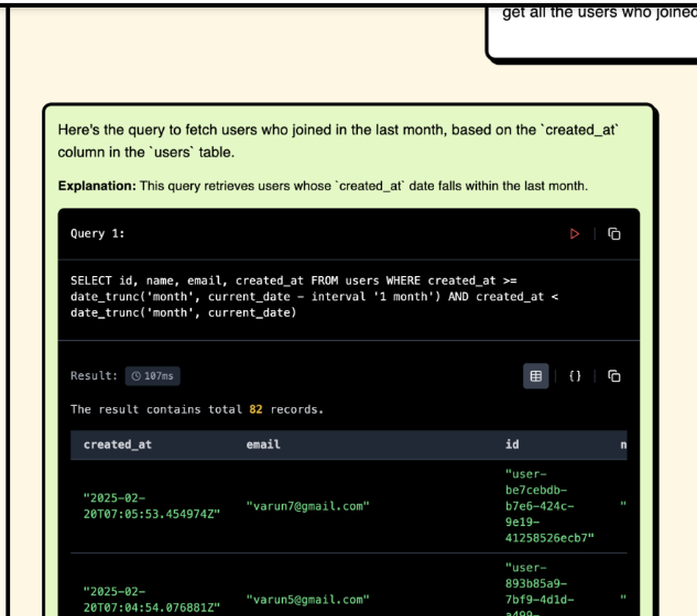Image resolution: width=697 pixels, height=616 pixels.
Task: Switch result to table view icon
Action: coord(535,376)
